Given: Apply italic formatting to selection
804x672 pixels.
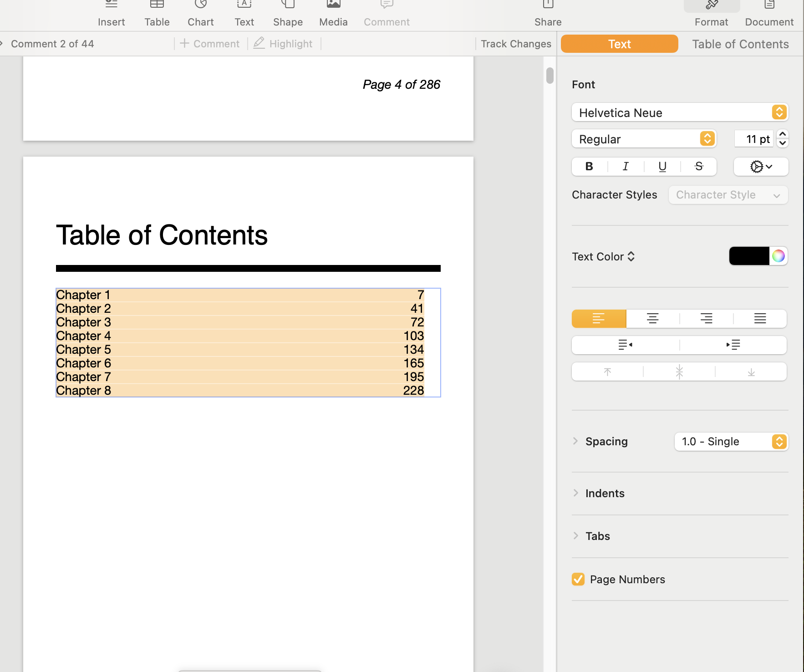Looking at the screenshot, I should coord(626,167).
